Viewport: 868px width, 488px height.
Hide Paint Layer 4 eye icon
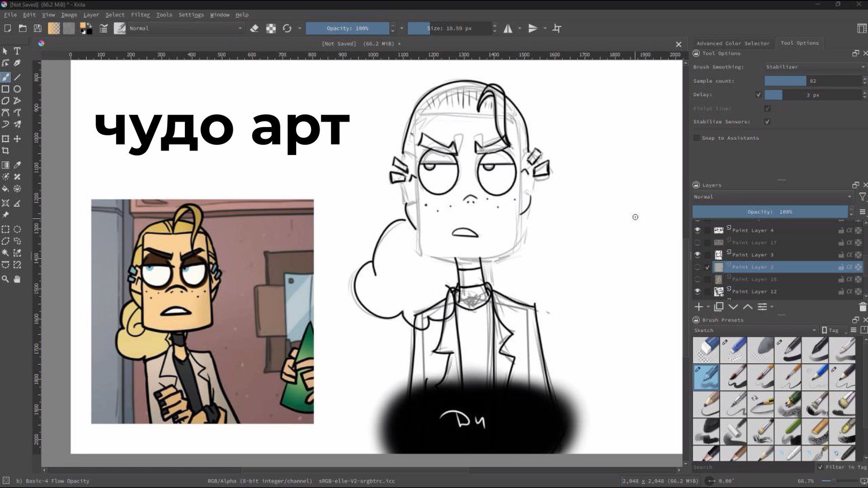(x=697, y=230)
